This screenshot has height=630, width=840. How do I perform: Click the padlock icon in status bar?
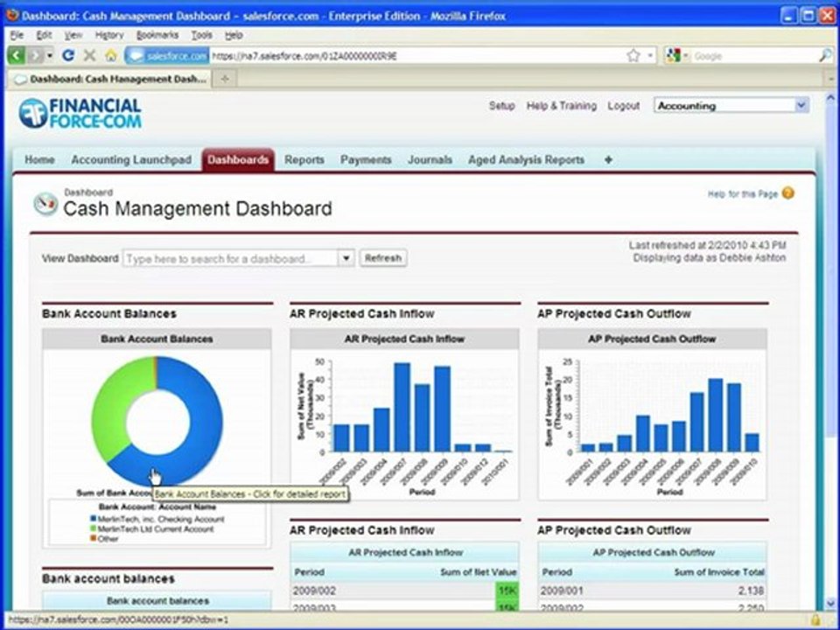pos(815,620)
